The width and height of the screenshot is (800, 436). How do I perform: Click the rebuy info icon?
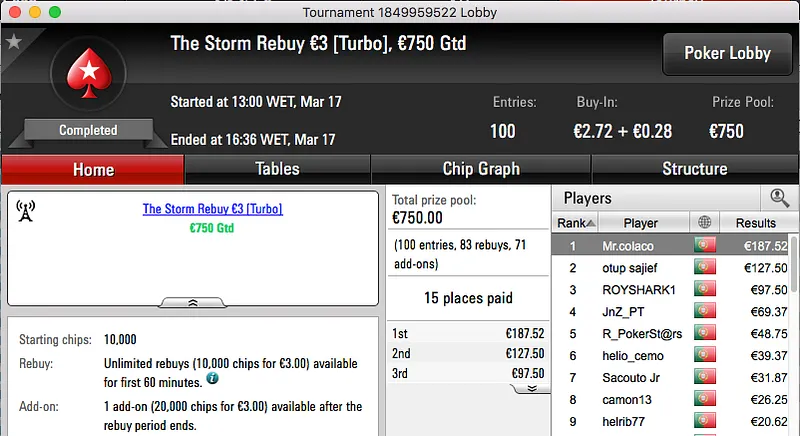coord(212,379)
